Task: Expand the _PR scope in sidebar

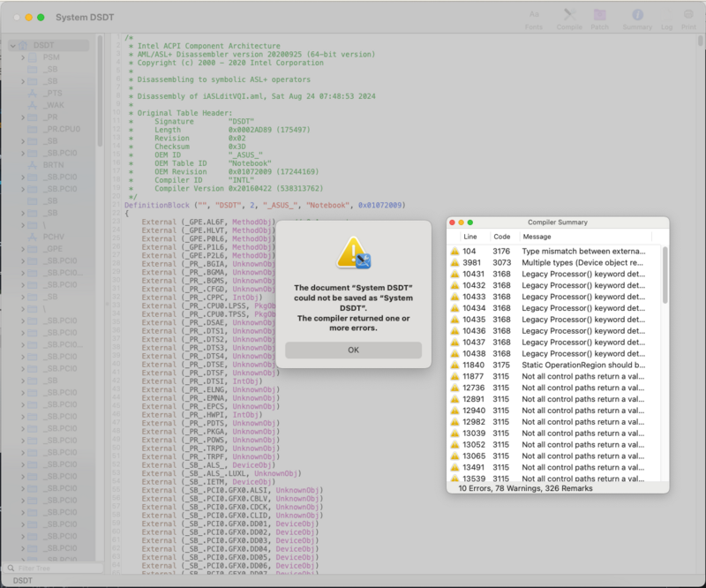Action: point(25,117)
